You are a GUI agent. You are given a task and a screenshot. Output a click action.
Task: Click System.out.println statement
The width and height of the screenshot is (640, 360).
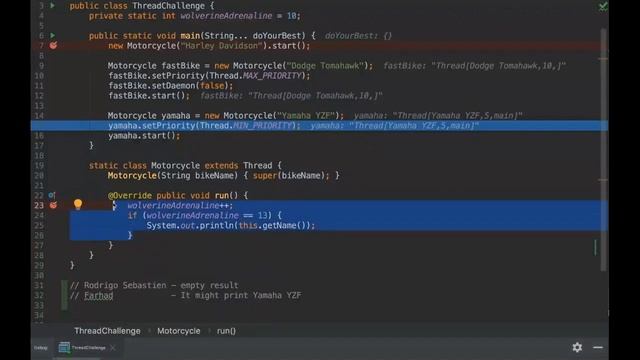point(231,226)
